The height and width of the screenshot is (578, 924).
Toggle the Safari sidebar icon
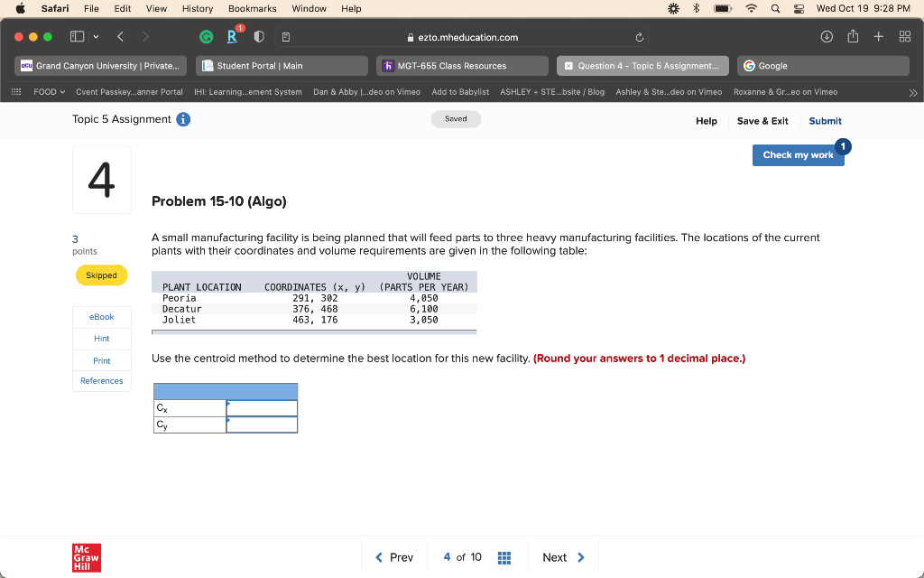pyautogui.click(x=78, y=36)
